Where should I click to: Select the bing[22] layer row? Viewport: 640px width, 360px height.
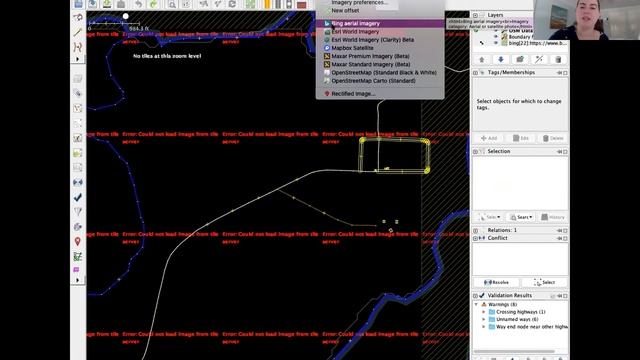[x=520, y=43]
